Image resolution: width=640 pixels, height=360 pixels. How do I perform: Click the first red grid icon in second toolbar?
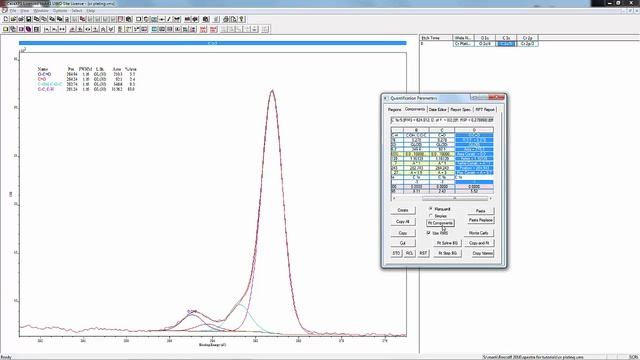(203, 29)
